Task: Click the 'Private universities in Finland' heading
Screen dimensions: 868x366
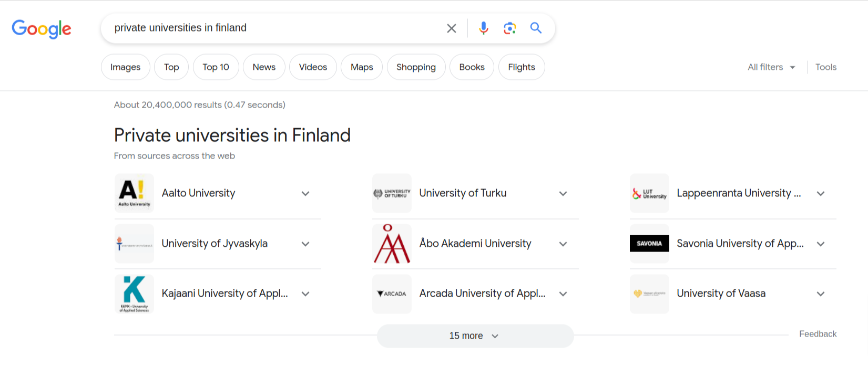Action: click(232, 135)
